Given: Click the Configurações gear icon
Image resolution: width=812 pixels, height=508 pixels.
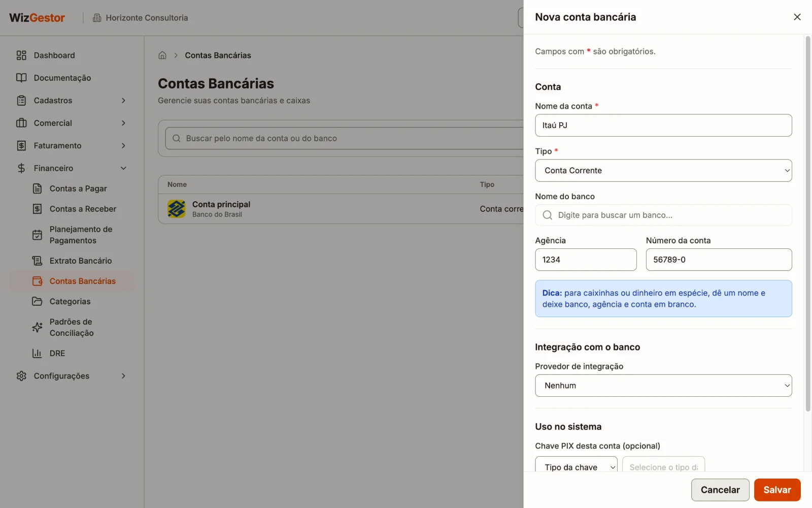Looking at the screenshot, I should [x=21, y=376].
